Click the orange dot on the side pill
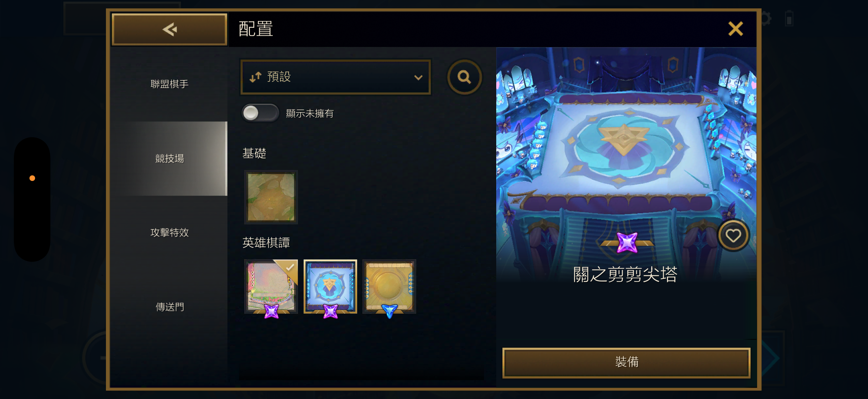Viewport: 868px width, 399px height. (x=32, y=178)
